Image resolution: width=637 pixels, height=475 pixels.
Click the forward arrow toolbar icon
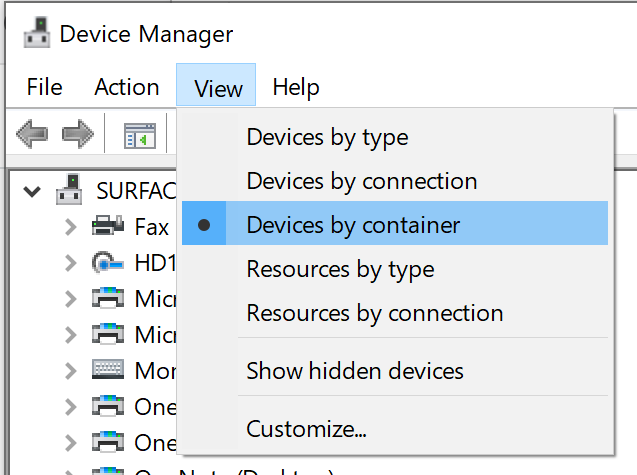(x=78, y=134)
